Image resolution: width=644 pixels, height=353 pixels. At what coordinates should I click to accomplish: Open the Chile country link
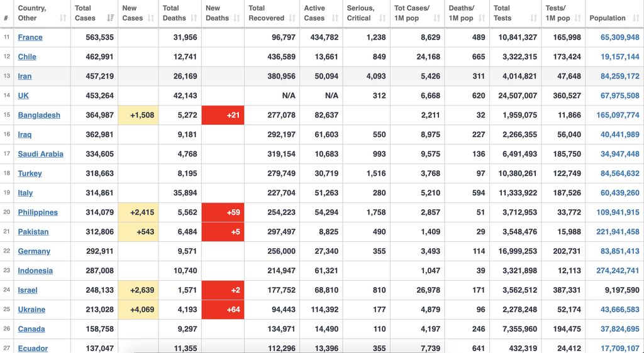point(27,57)
